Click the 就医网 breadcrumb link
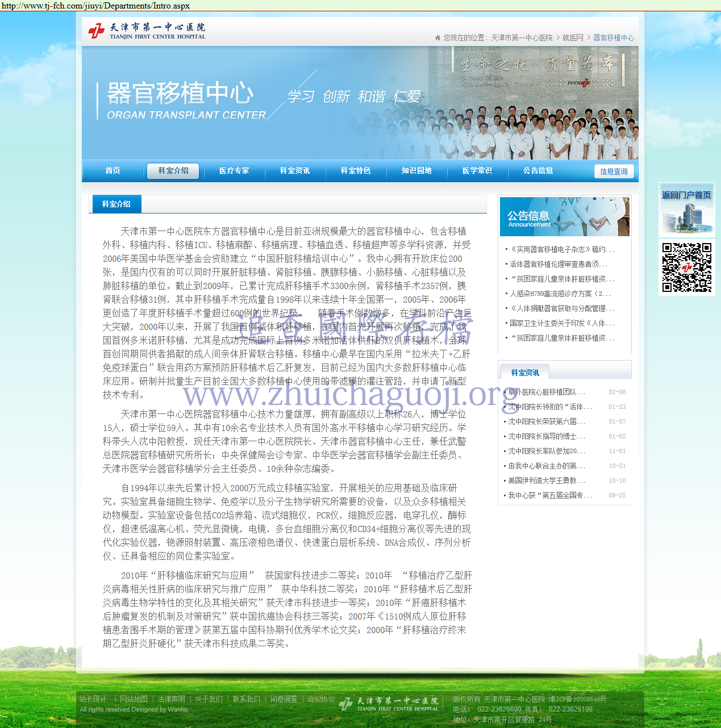Viewport: 721px width, 728px height. tap(573, 38)
